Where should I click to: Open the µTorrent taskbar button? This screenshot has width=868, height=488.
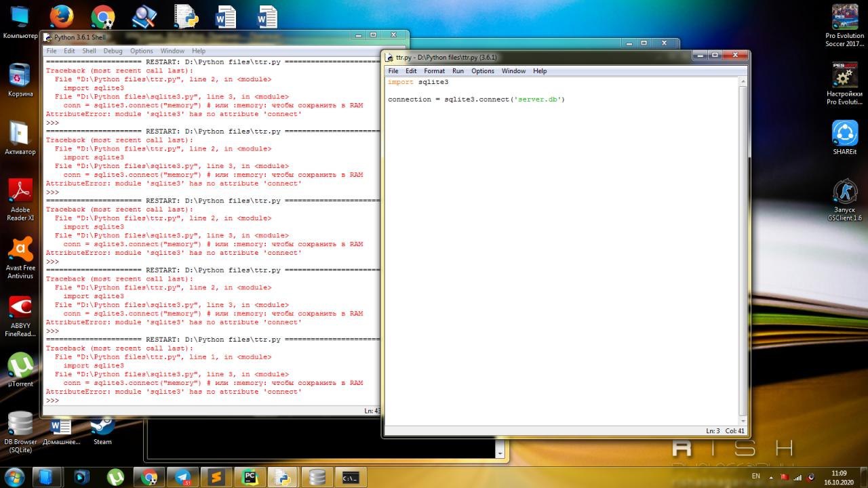[116, 477]
